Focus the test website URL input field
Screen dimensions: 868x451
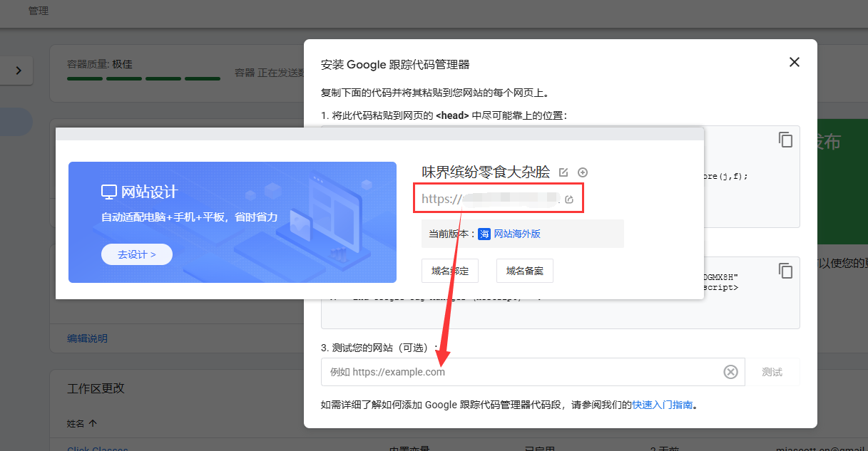(x=521, y=372)
